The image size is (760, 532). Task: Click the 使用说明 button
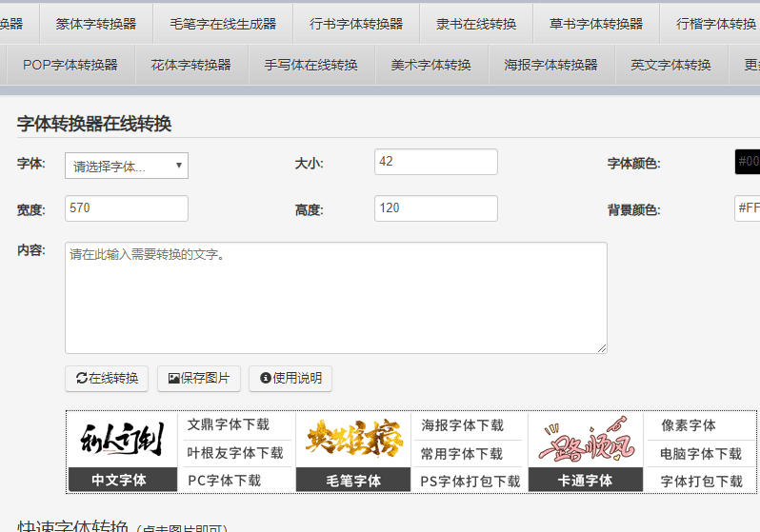(290, 379)
